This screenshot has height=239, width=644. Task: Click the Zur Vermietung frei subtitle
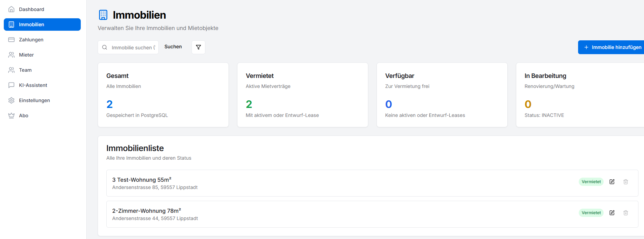coord(407,86)
